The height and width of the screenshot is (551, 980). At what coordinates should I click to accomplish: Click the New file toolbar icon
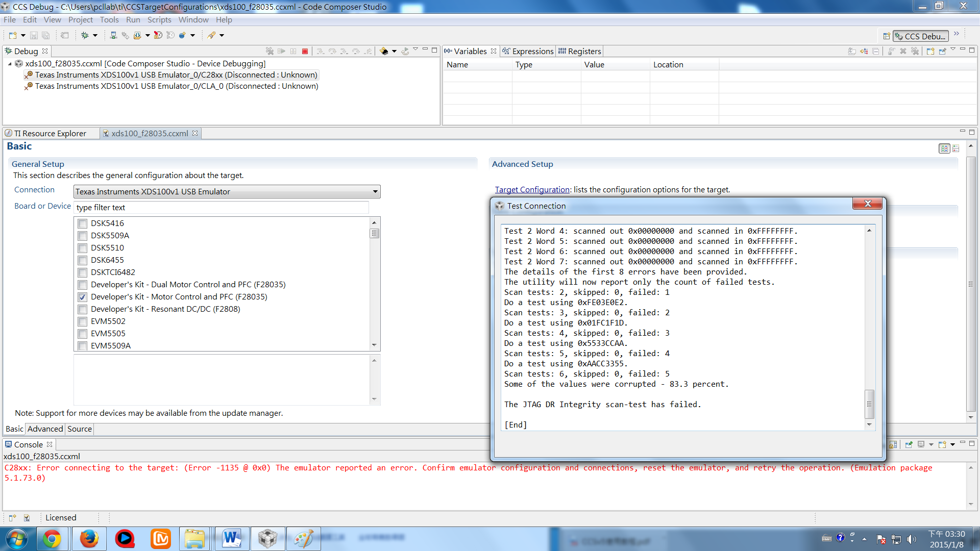coord(12,35)
